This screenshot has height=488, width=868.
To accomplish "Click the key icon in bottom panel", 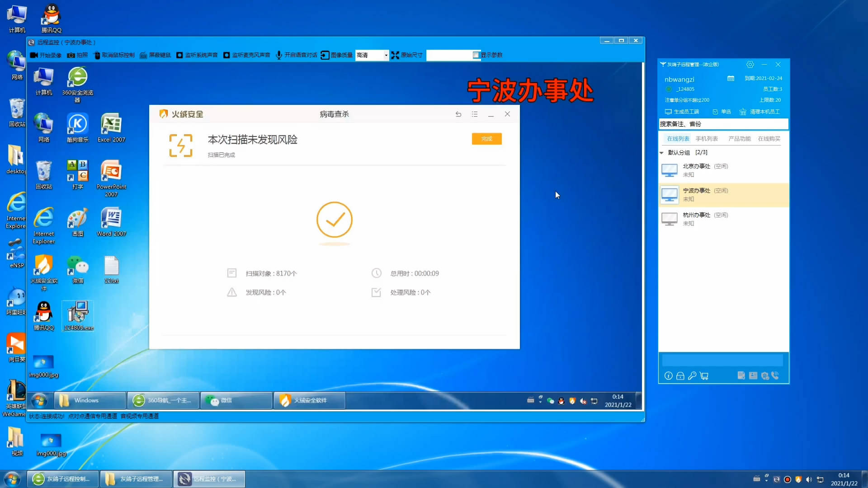I will coord(692,376).
